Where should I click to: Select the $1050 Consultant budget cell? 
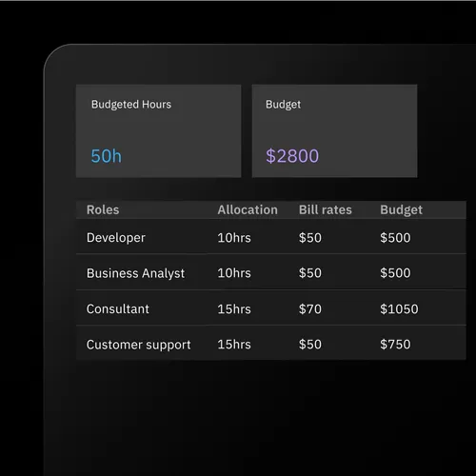399,309
